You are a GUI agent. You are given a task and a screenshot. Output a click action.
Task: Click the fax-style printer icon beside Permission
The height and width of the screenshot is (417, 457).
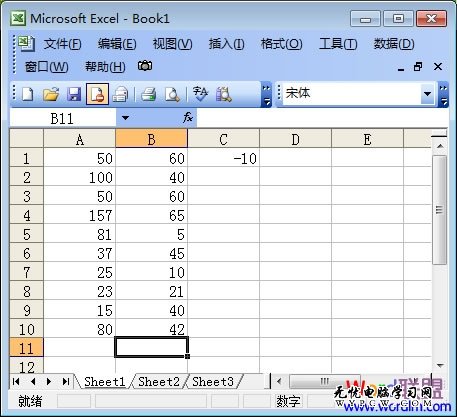(x=120, y=94)
